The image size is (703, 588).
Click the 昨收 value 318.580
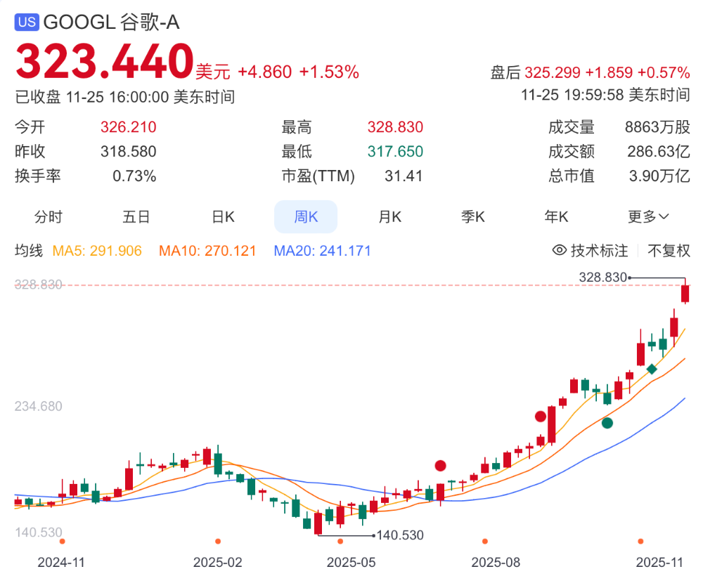click(128, 152)
